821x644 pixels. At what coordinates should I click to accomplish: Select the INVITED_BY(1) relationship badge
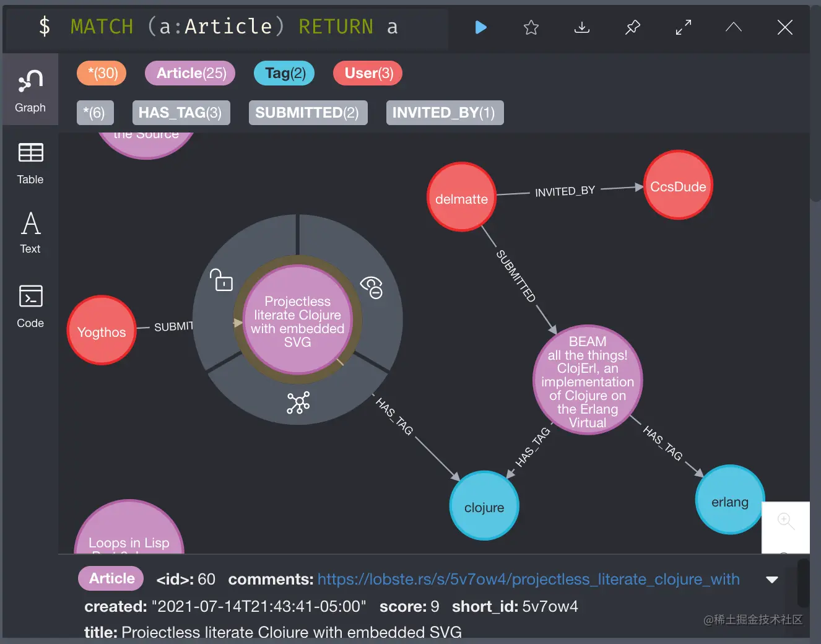click(x=445, y=113)
